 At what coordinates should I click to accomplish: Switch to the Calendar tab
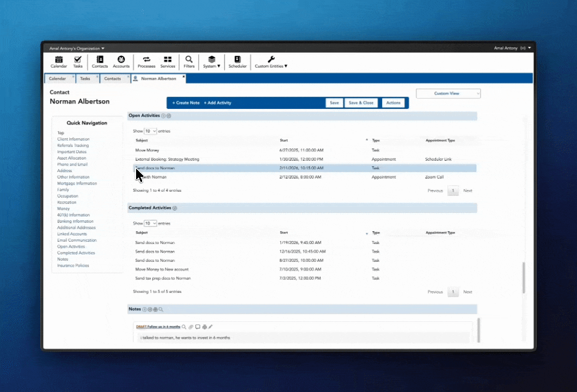coord(57,78)
